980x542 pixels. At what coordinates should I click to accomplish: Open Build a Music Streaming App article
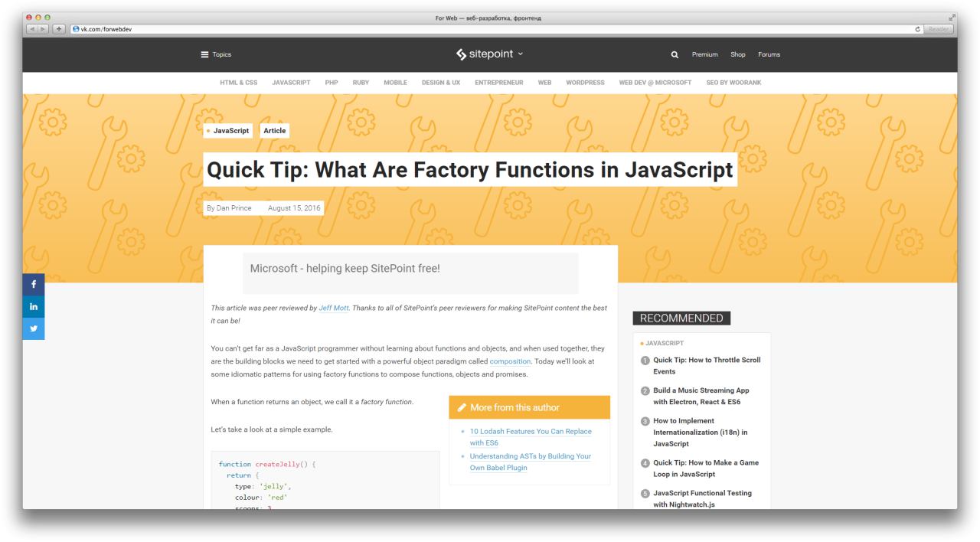[x=701, y=396]
